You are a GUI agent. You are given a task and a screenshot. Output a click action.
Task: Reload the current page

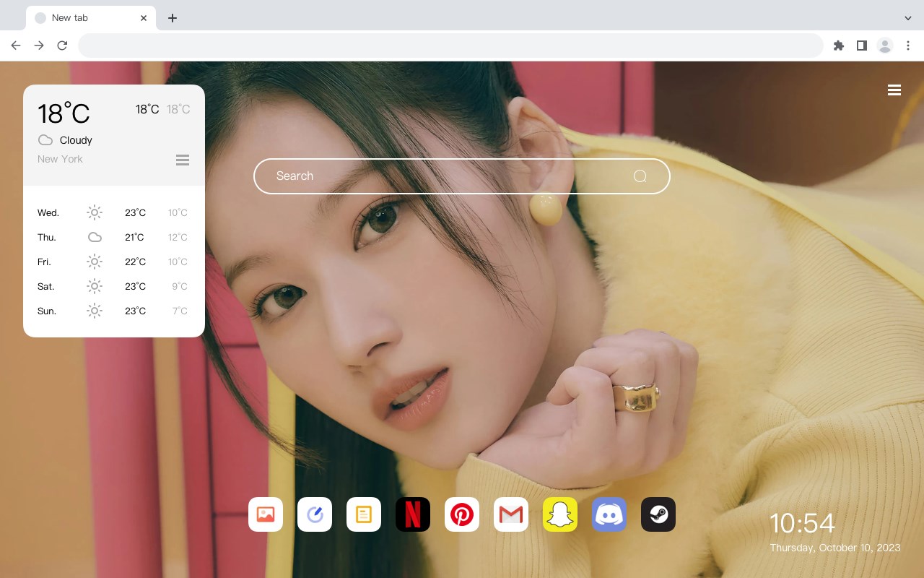(x=62, y=46)
